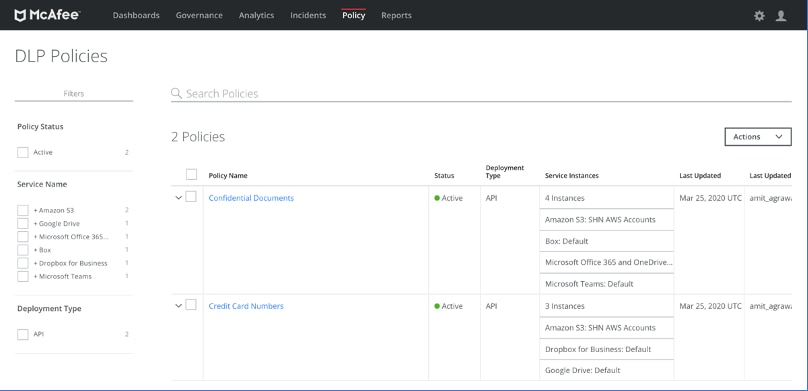Collapse the Credit Card Numbers row chevron
Screen dimensions: 808x391
pyautogui.click(x=179, y=306)
